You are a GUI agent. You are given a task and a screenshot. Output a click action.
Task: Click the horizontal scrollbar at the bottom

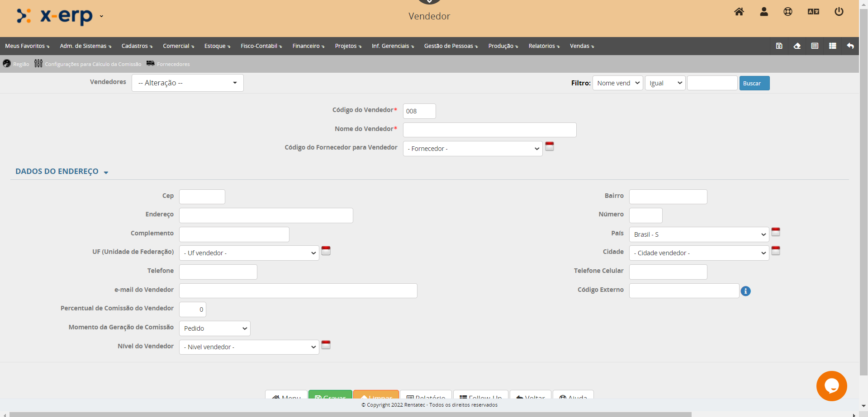pyautogui.click(x=350, y=414)
